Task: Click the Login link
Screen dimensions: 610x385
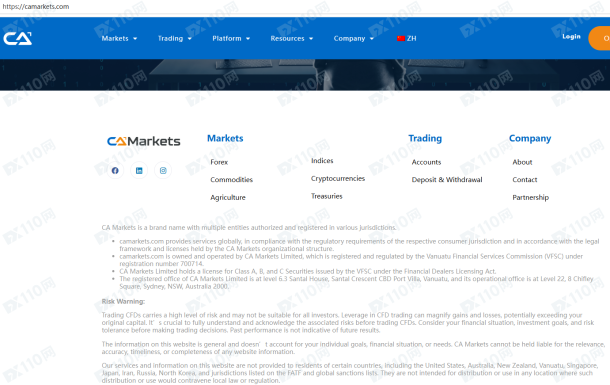Action: click(571, 37)
